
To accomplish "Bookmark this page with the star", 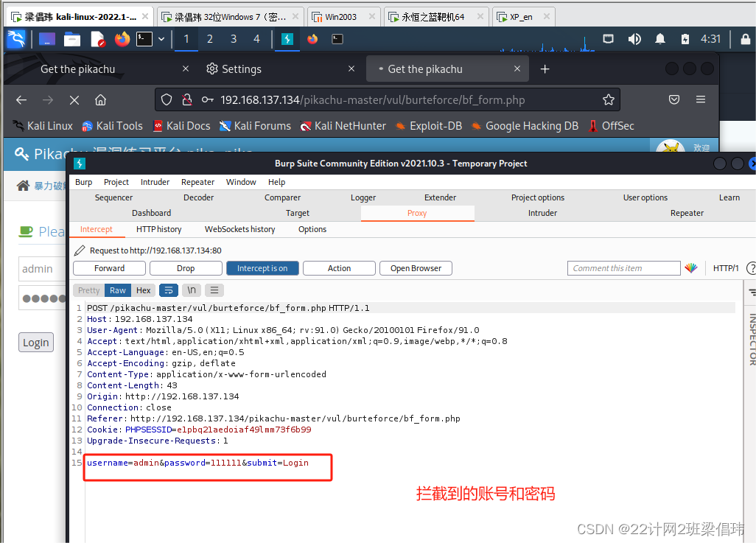I will click(x=609, y=99).
